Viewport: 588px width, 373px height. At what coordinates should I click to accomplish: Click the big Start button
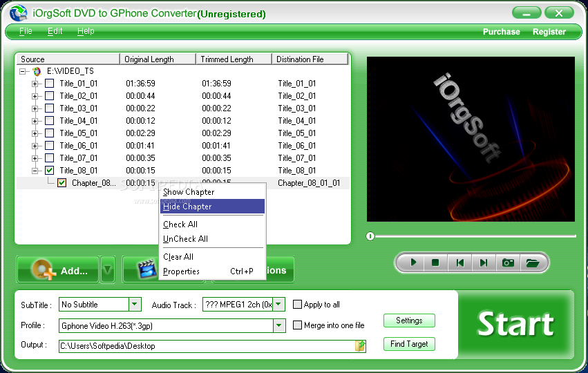click(516, 324)
